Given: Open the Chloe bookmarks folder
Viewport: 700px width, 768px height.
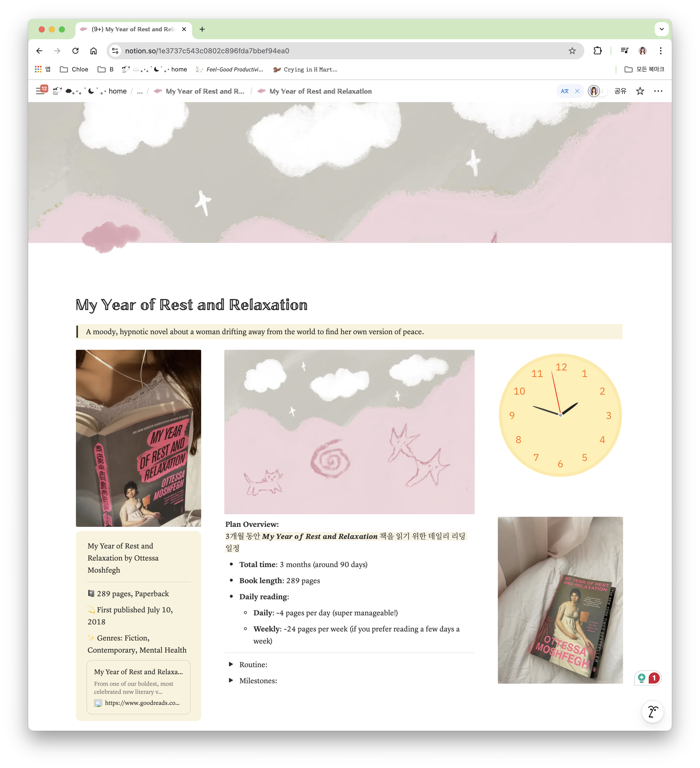Looking at the screenshot, I should 74,69.
